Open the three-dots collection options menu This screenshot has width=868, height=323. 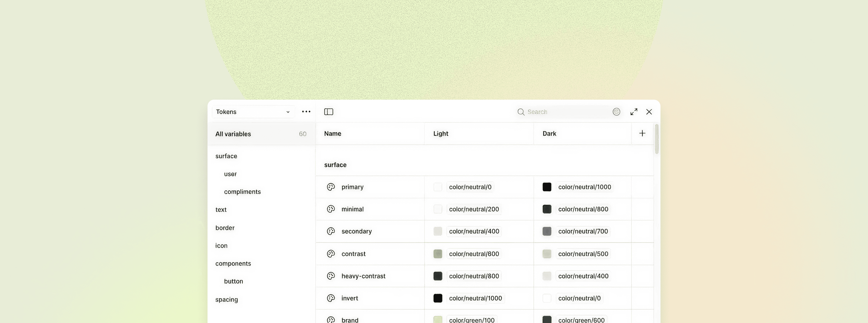click(x=306, y=112)
